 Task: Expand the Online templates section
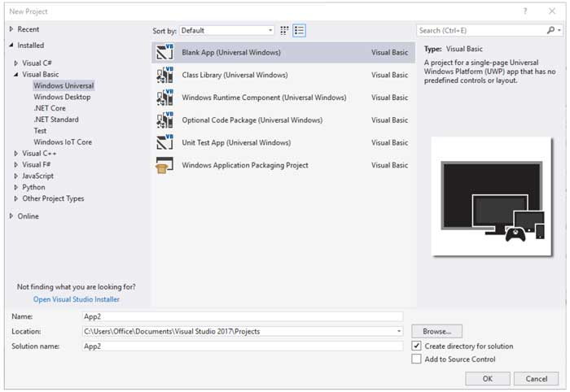click(11, 216)
